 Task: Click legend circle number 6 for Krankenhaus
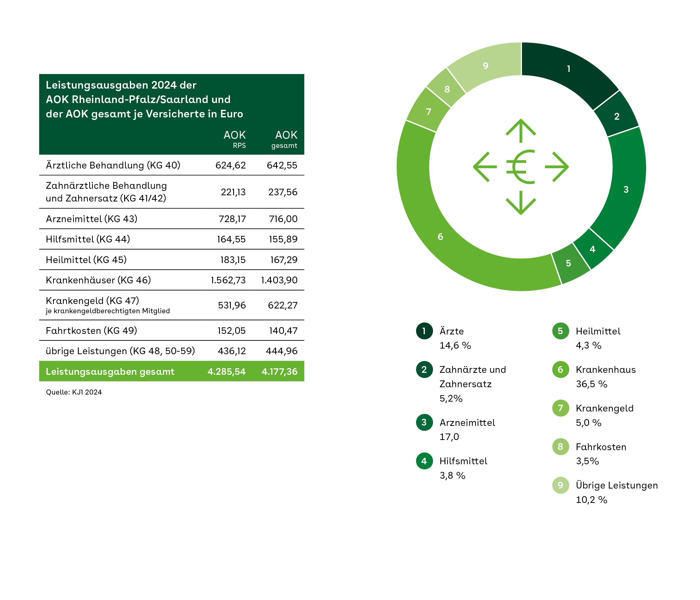click(x=561, y=370)
